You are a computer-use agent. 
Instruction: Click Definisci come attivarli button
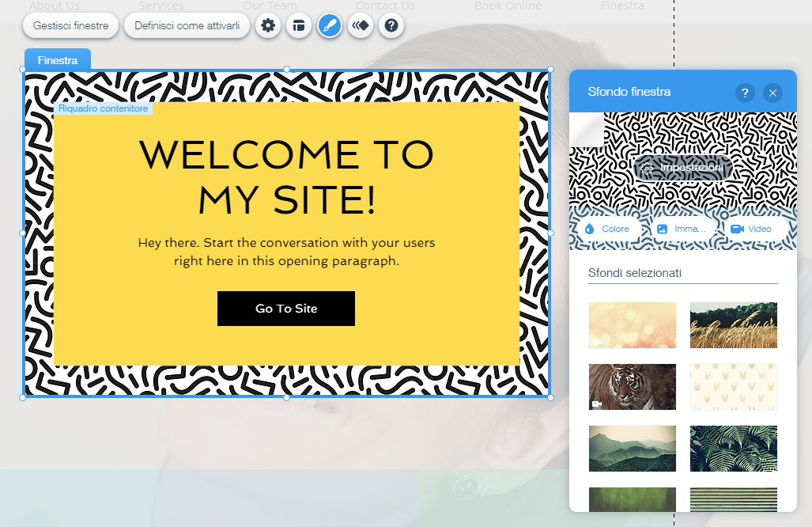[x=187, y=25]
